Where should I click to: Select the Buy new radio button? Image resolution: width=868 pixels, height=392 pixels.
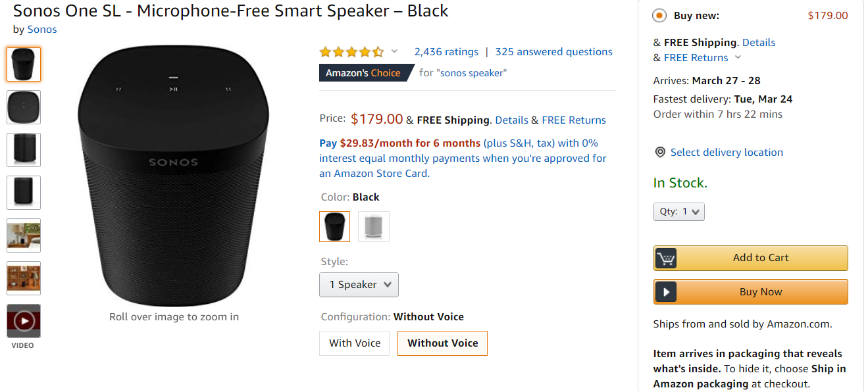659,16
